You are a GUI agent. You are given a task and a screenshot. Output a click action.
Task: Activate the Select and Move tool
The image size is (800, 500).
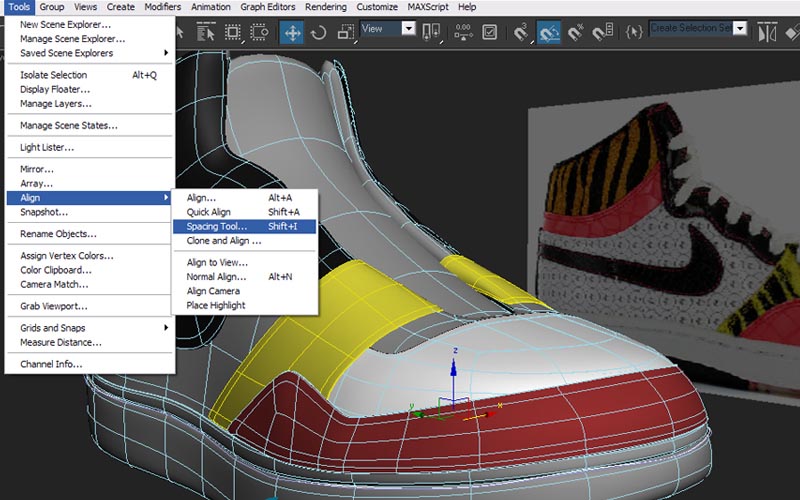292,33
